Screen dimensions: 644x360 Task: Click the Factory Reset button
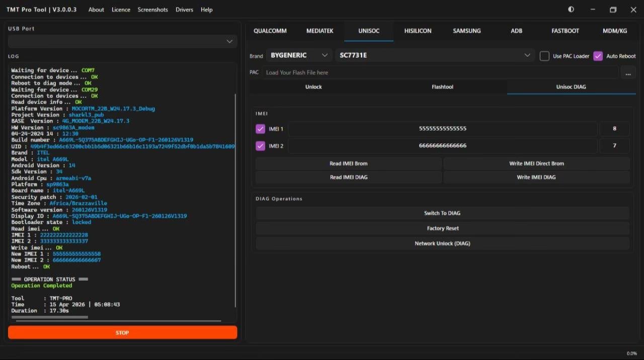click(x=442, y=228)
